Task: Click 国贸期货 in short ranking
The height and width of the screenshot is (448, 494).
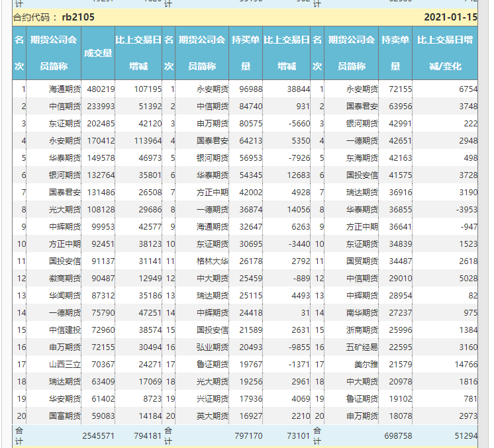Action: (x=362, y=261)
